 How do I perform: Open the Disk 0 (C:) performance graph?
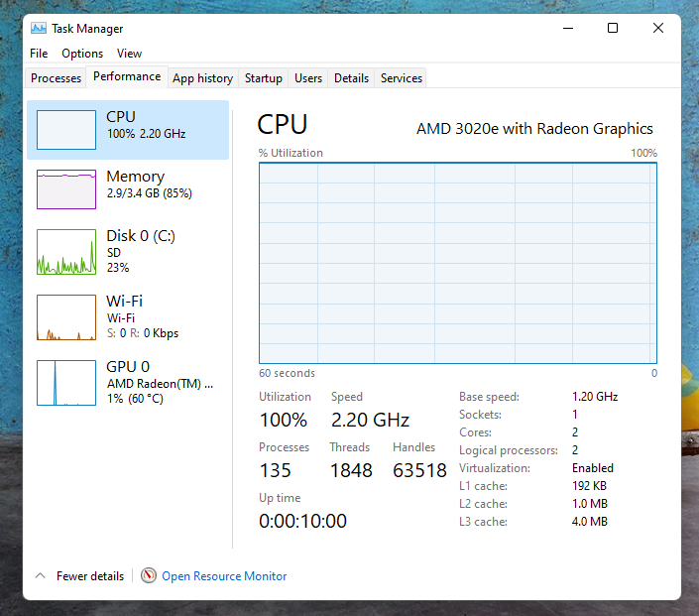tap(66, 252)
